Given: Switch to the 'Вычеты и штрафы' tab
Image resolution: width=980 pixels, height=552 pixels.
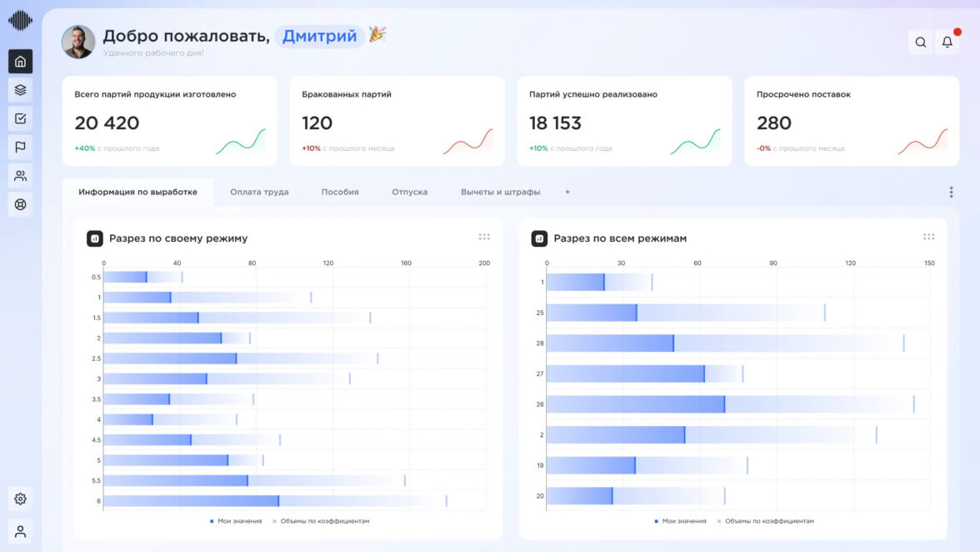Looking at the screenshot, I should pos(500,192).
